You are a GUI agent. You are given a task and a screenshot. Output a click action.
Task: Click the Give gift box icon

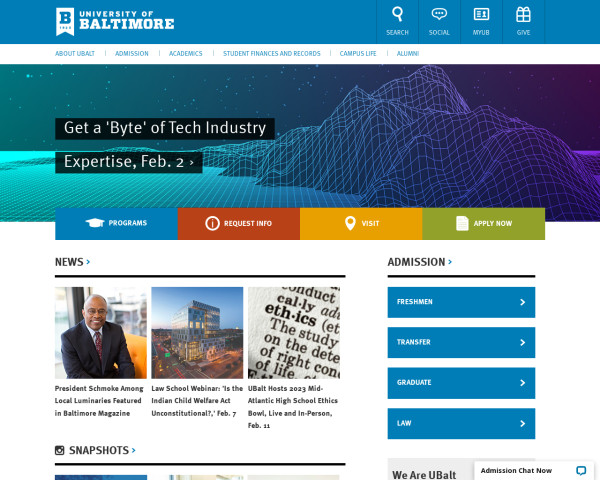pos(523,15)
